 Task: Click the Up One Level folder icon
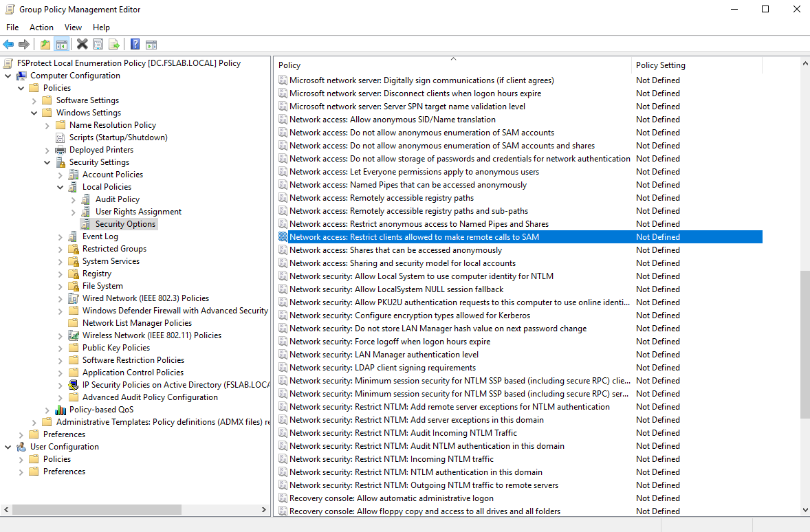(x=45, y=45)
